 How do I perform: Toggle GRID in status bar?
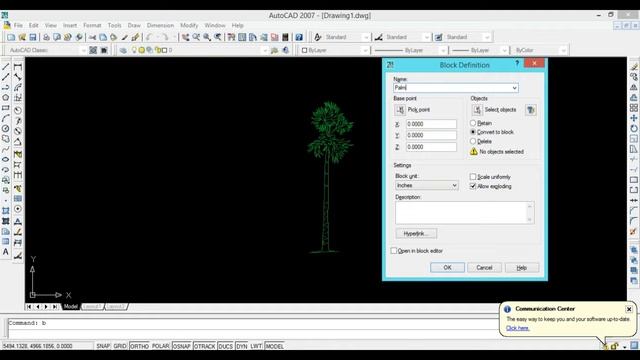pos(120,346)
